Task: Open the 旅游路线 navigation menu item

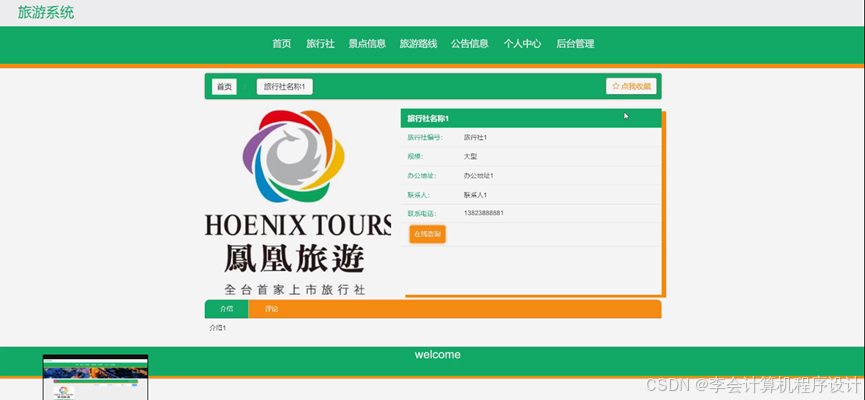Action: click(418, 44)
